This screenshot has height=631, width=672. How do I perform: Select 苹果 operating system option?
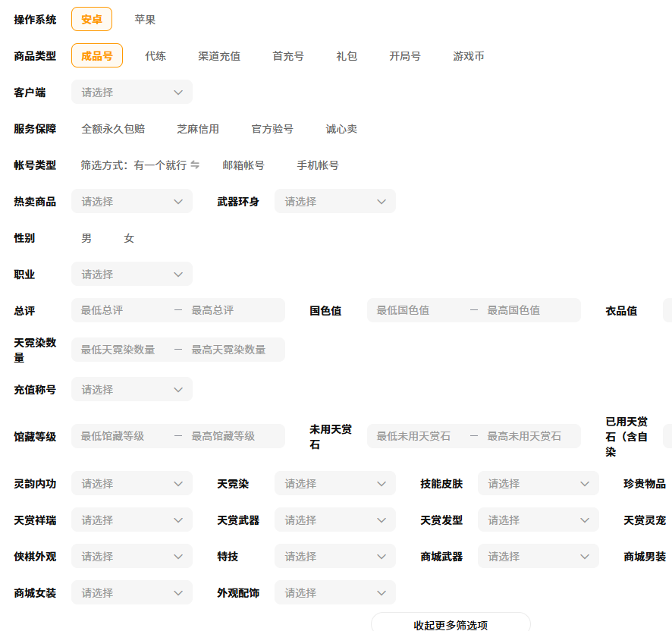145,20
